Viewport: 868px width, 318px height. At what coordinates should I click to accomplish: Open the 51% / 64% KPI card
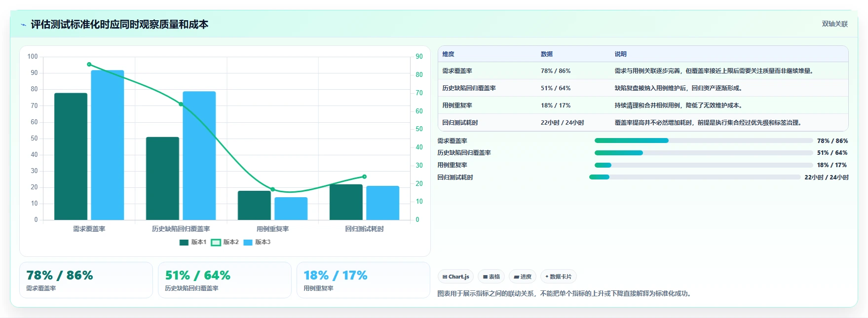pyautogui.click(x=225, y=280)
